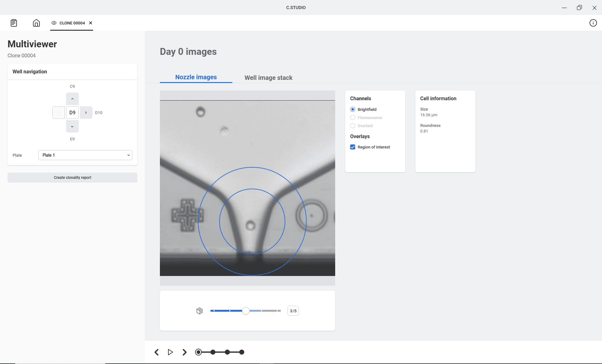Open the clipboard report icon

point(14,23)
